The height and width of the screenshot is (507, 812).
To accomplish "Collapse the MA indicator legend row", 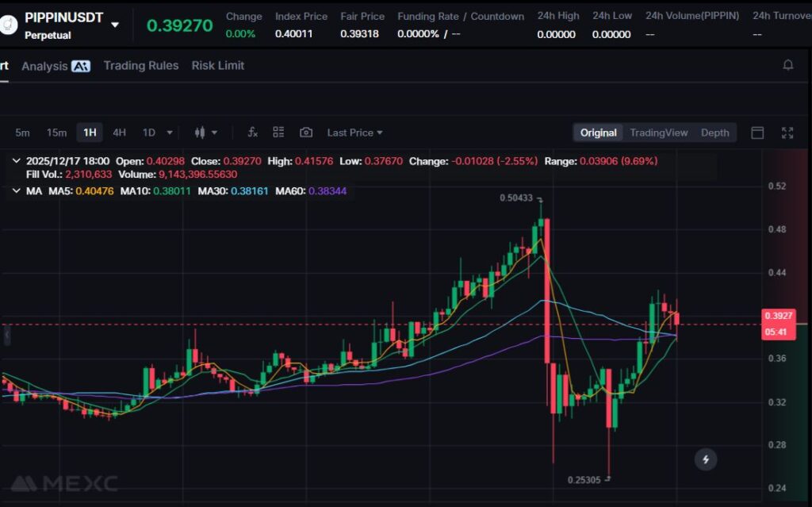I will click(17, 191).
